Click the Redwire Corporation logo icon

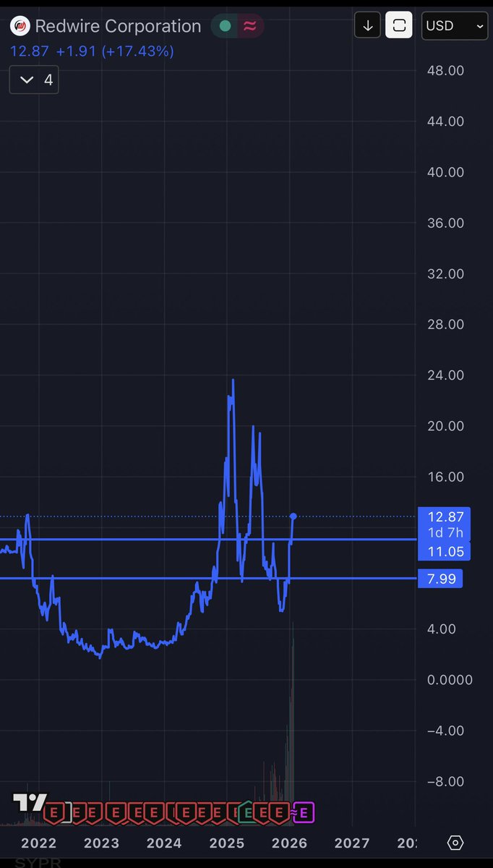click(x=21, y=27)
